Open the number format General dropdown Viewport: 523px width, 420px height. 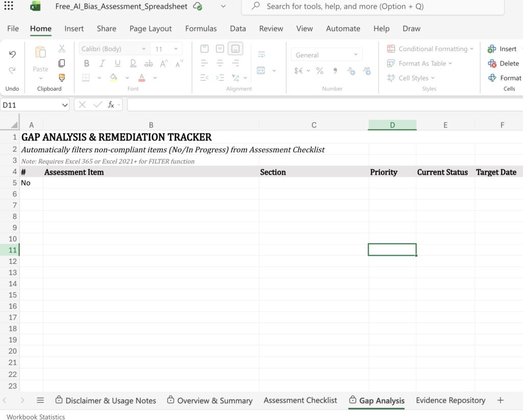[326, 54]
